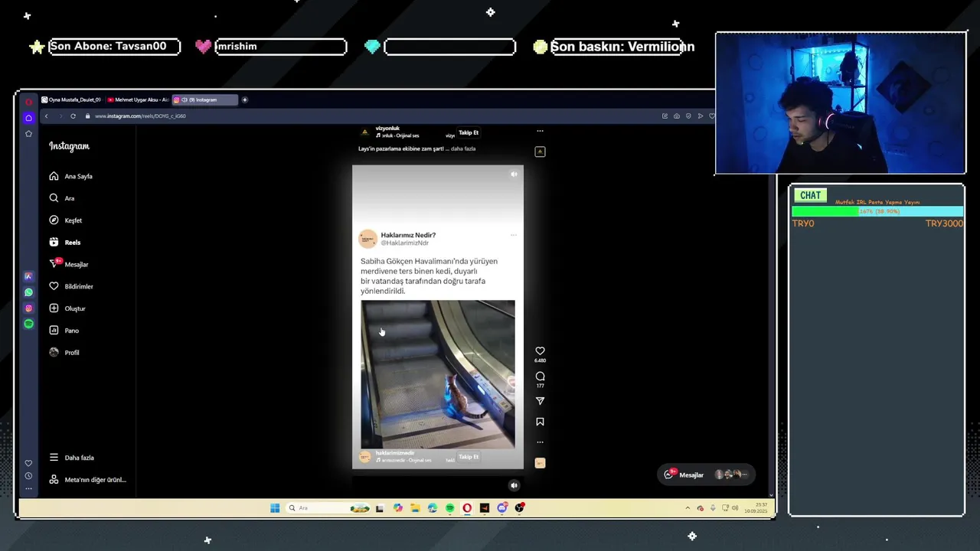Open haklarimiznedir profile name

click(x=394, y=453)
